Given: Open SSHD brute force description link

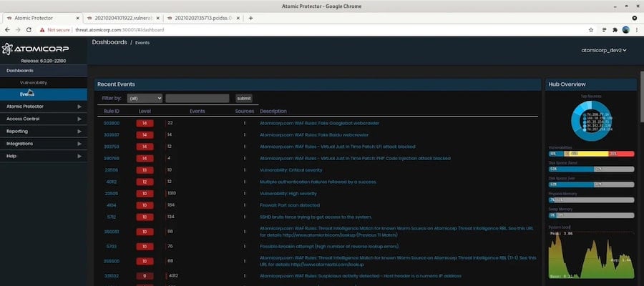Looking at the screenshot, I should coord(316,217).
